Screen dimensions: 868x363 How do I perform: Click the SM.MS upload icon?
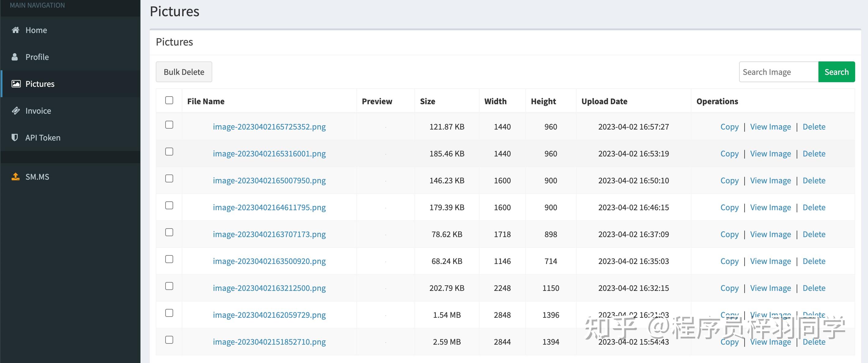(x=16, y=177)
